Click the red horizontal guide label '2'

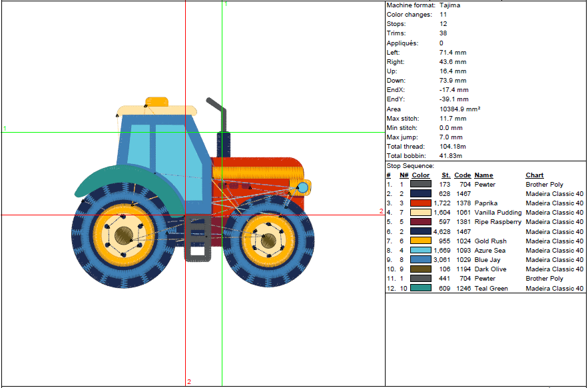[382, 211]
